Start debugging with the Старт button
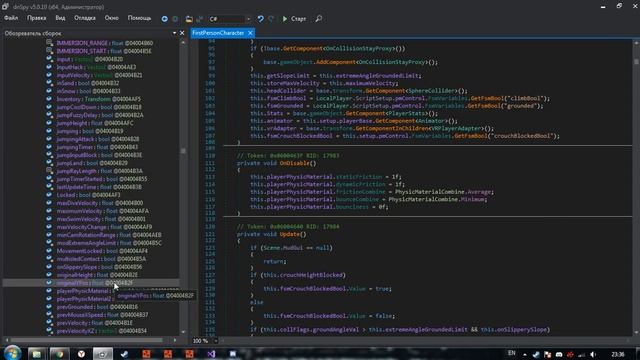The width and height of the screenshot is (640, 360). [x=294, y=19]
